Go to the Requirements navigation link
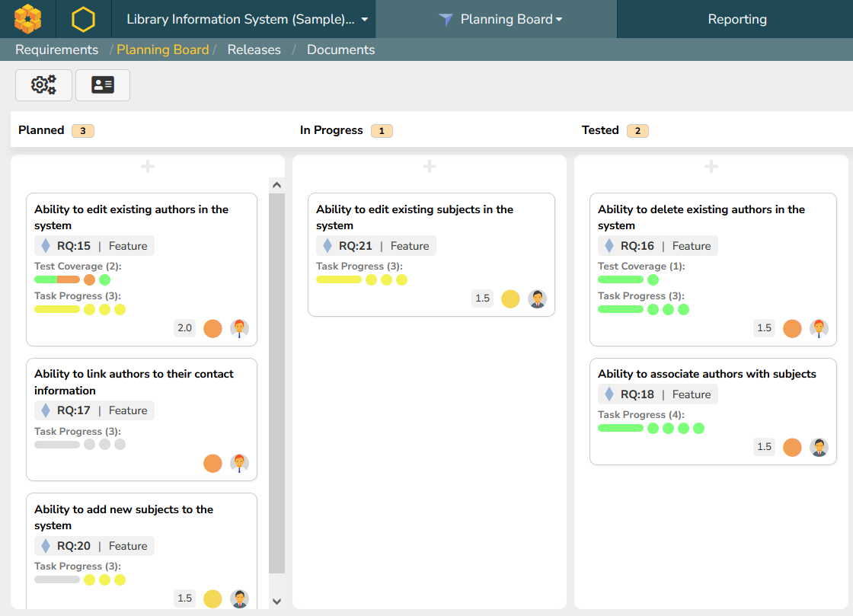 click(57, 49)
